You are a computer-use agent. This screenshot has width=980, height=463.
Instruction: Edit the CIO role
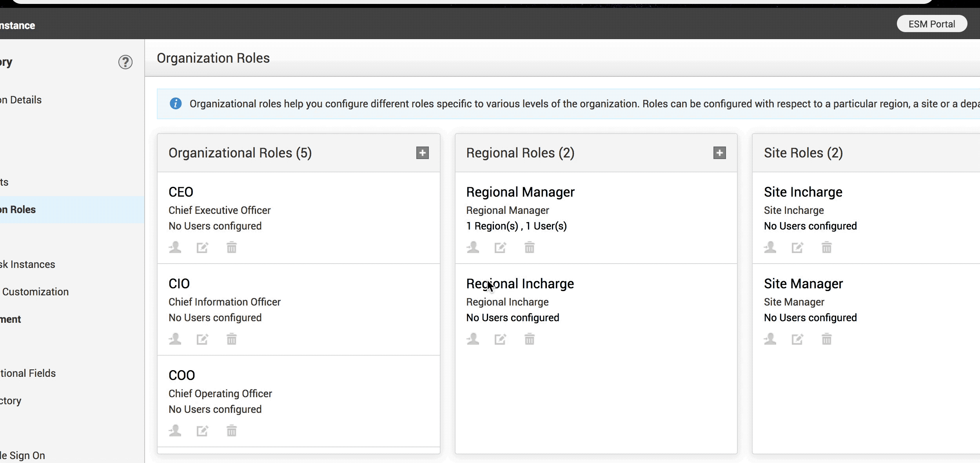coord(202,339)
